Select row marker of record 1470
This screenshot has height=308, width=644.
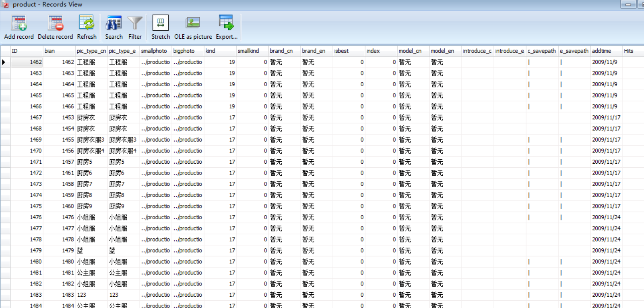pyautogui.click(x=5, y=151)
